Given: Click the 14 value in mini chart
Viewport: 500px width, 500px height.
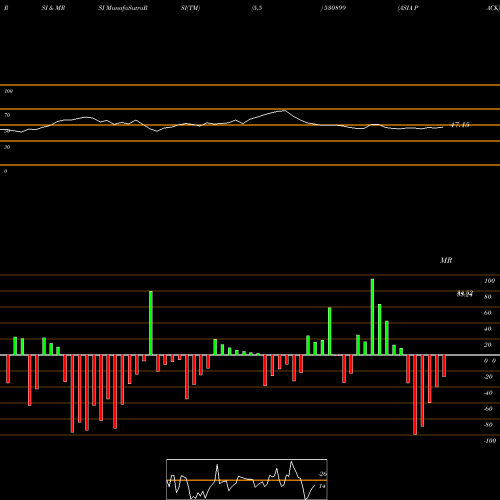Looking at the screenshot, I should pos(322,486).
